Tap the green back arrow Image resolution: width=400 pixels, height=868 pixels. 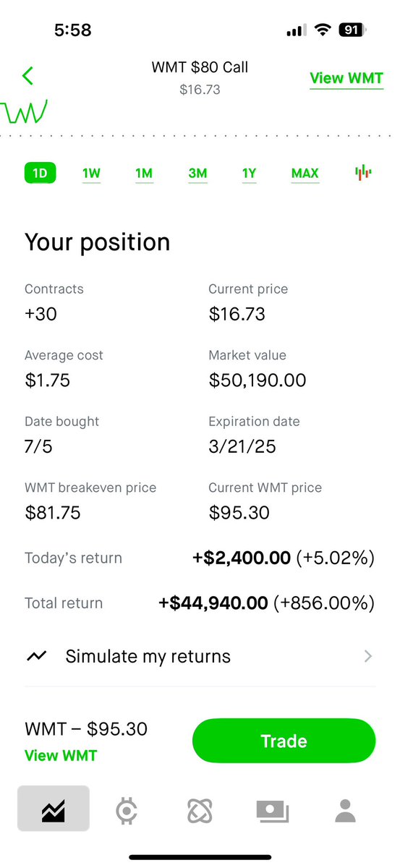point(28,75)
